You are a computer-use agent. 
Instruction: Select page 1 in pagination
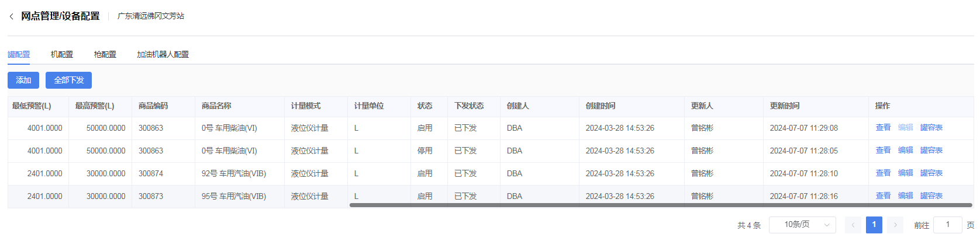pos(874,225)
